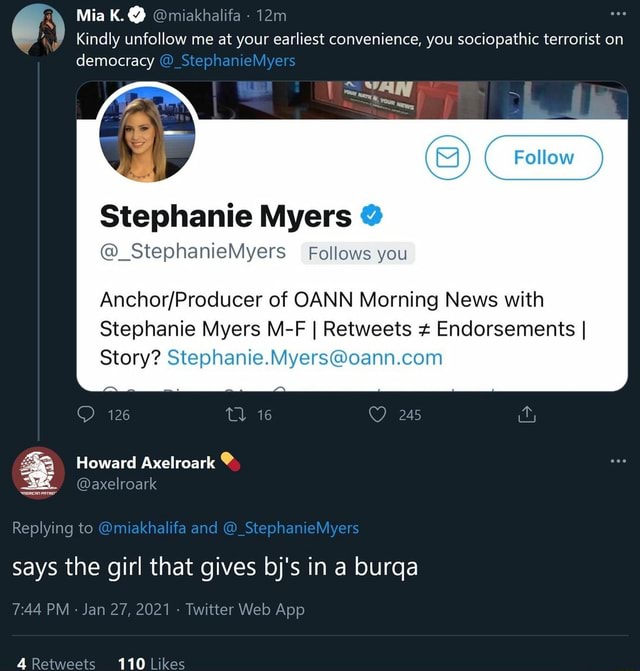Screen dimensions: 640x671
Task: Click @_StephanieMyers in the Replying to line
Action: pyautogui.click(x=291, y=528)
